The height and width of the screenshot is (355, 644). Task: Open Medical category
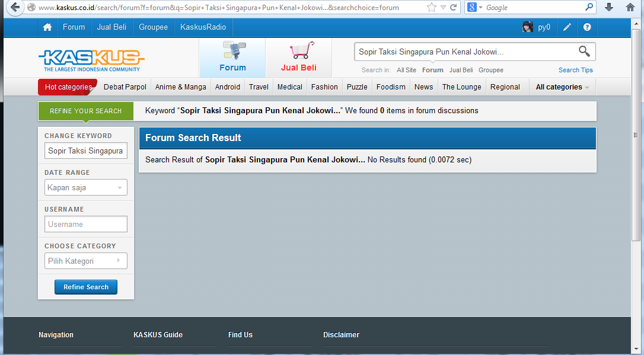289,87
